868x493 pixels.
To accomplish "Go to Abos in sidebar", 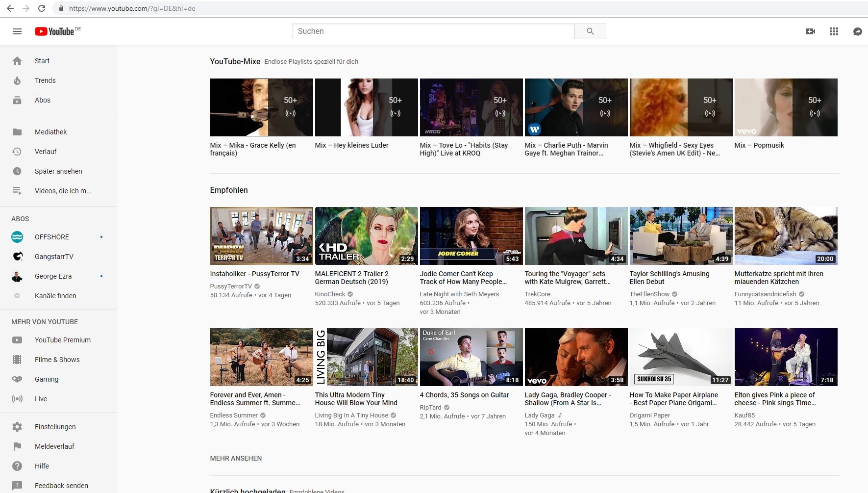I will [x=43, y=100].
